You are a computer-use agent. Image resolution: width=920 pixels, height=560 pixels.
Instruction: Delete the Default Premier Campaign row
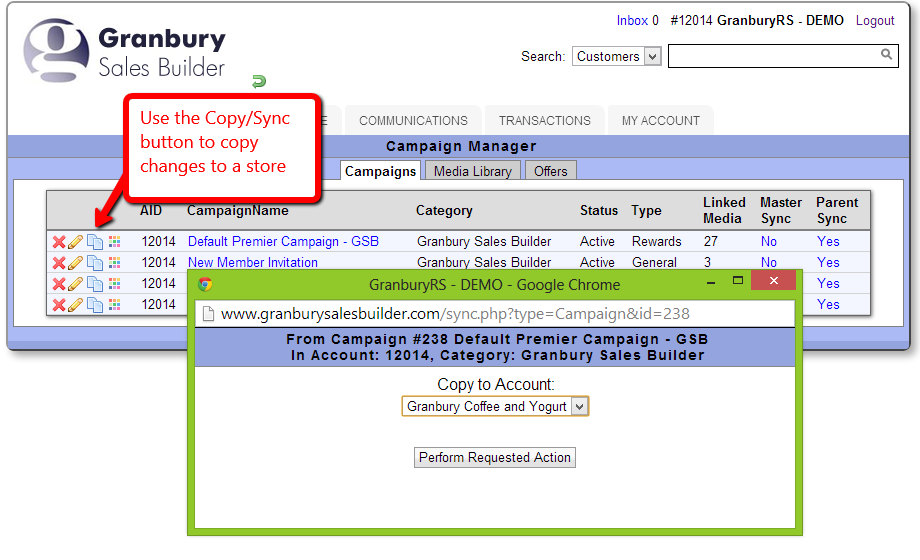(59, 242)
